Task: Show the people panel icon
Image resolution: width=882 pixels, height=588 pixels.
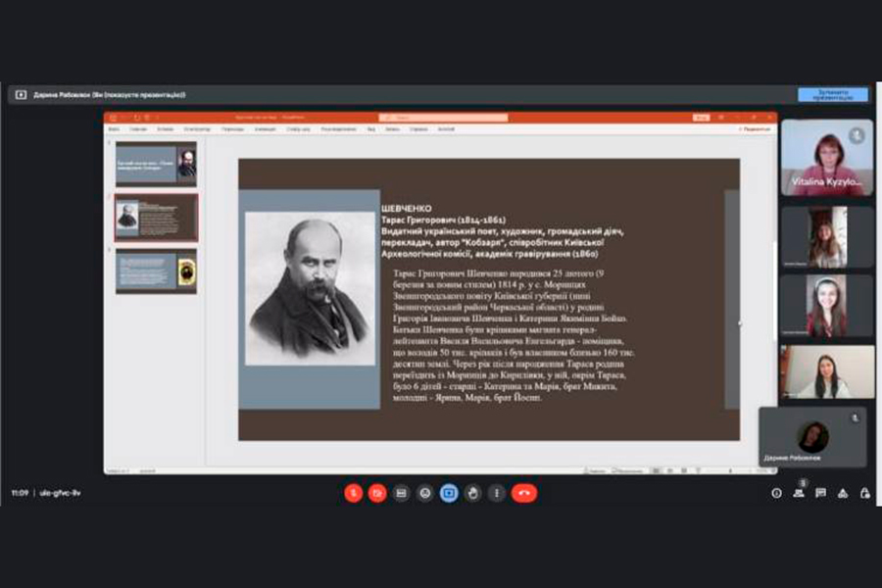Action: click(x=799, y=493)
